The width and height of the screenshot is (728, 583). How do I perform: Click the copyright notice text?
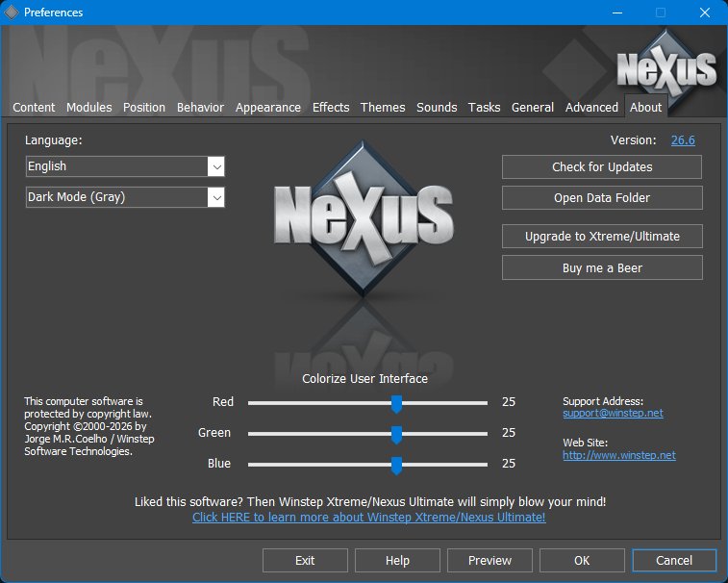(x=88, y=426)
